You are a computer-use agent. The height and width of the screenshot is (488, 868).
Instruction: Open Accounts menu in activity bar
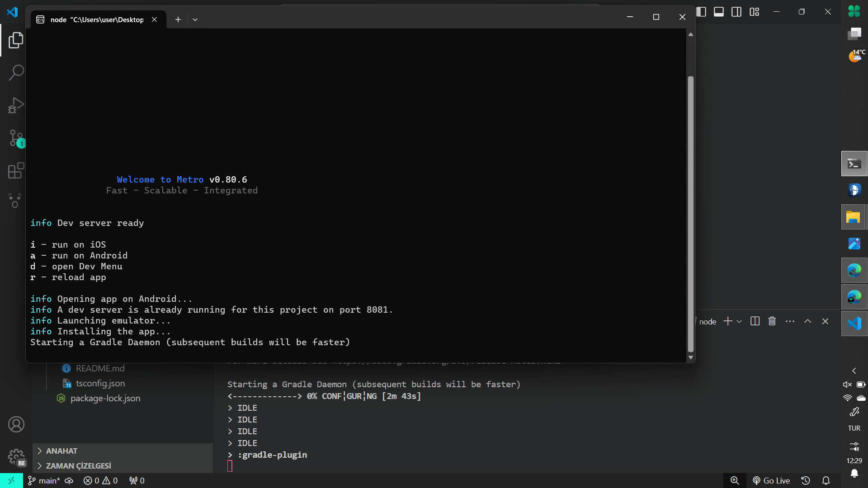pos(16,424)
